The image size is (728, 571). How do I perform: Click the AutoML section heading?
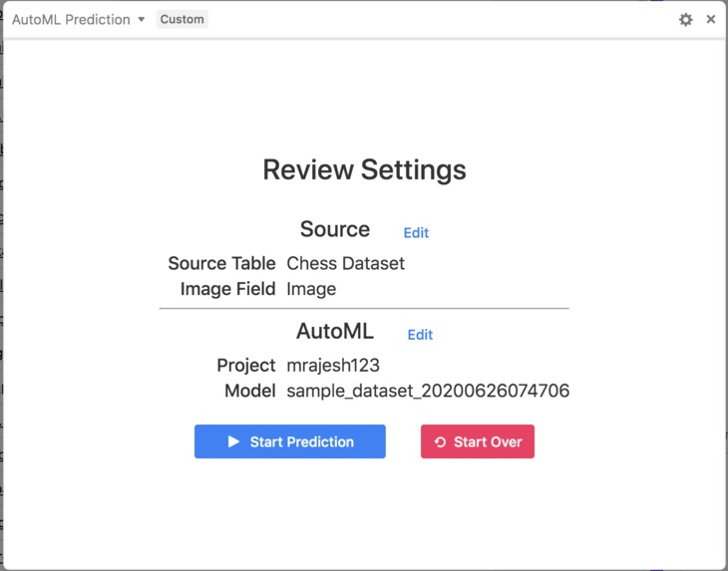click(x=335, y=331)
